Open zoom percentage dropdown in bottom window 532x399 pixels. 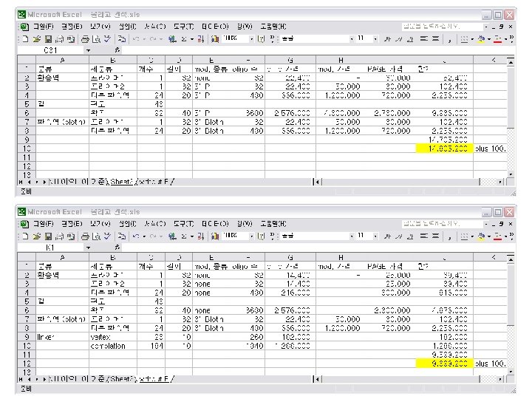(x=251, y=236)
